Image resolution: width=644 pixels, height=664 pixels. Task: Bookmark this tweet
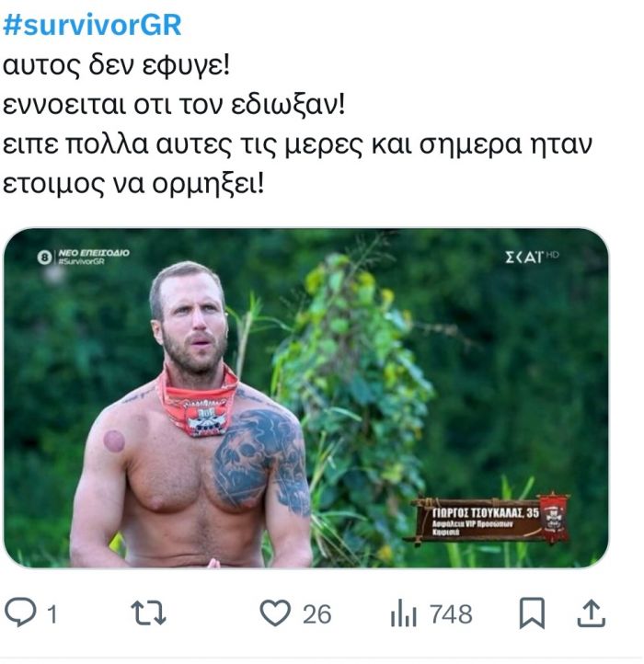(532, 612)
